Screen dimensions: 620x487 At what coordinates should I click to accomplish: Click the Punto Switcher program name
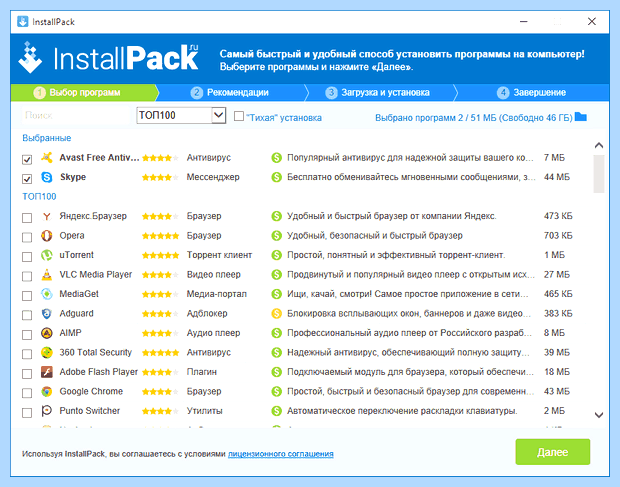click(x=90, y=411)
